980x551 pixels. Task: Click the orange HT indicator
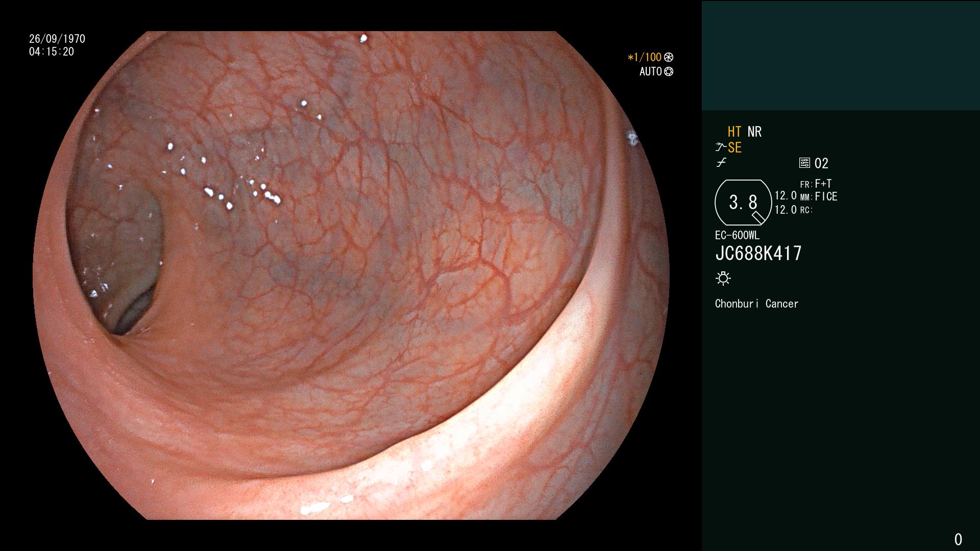(734, 132)
